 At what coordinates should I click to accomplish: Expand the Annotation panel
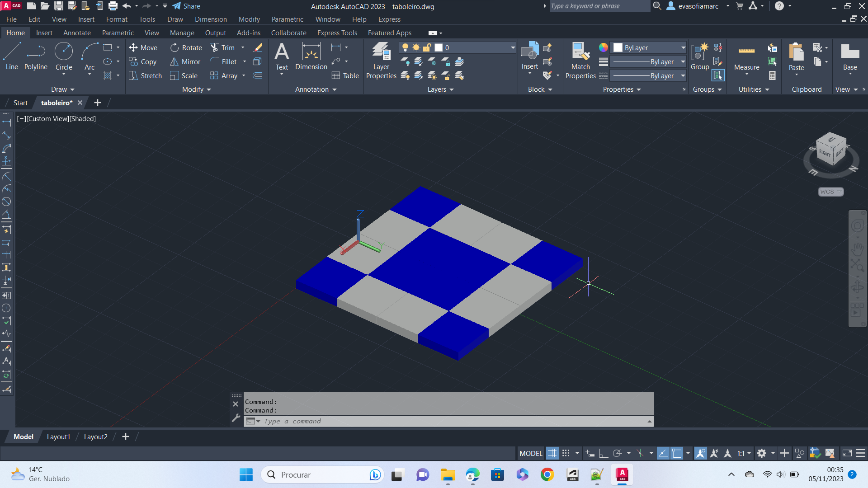coord(316,89)
